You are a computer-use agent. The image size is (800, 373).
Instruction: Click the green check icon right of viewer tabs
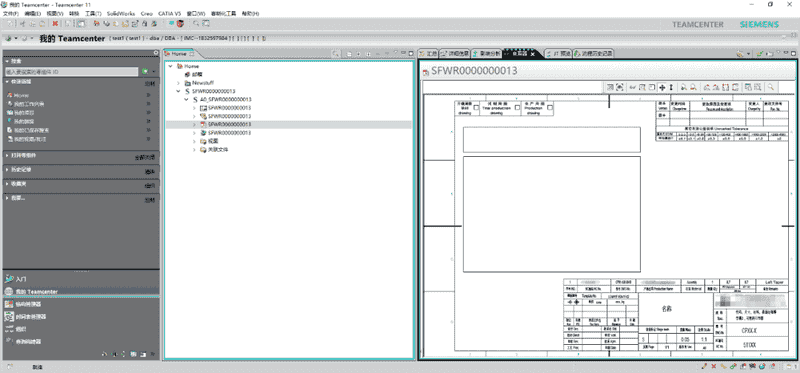pos(760,54)
